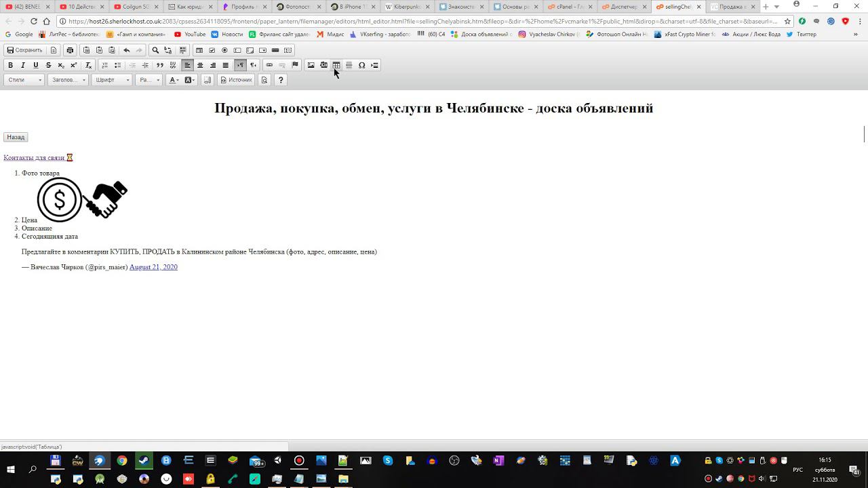Click the Insert Image icon
The image size is (868, 488).
[x=311, y=65]
